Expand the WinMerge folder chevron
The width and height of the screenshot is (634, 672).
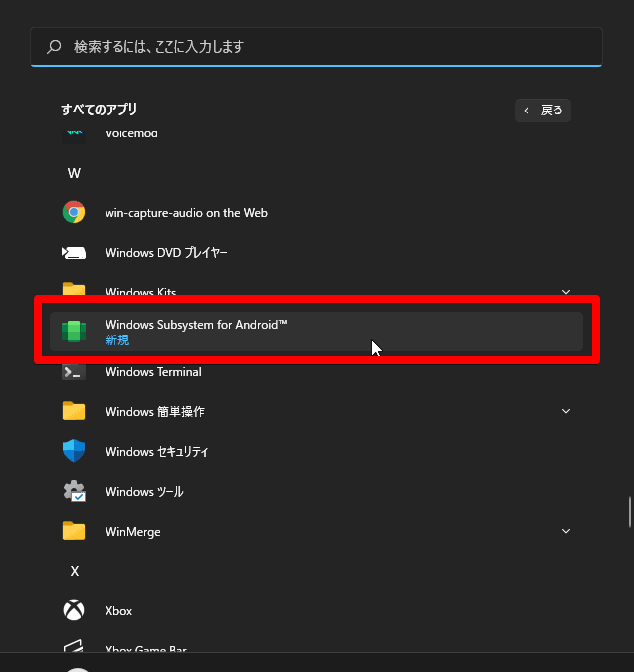click(x=566, y=531)
